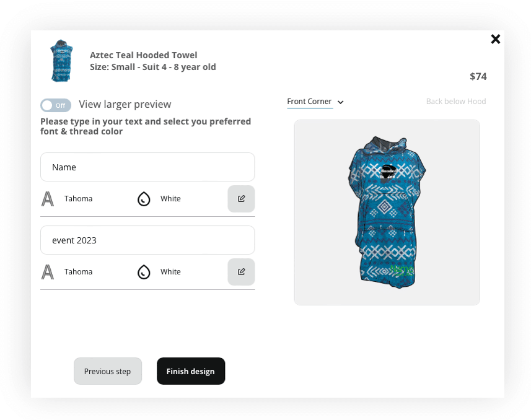Click the hooded towel preview image

pyautogui.click(x=387, y=212)
